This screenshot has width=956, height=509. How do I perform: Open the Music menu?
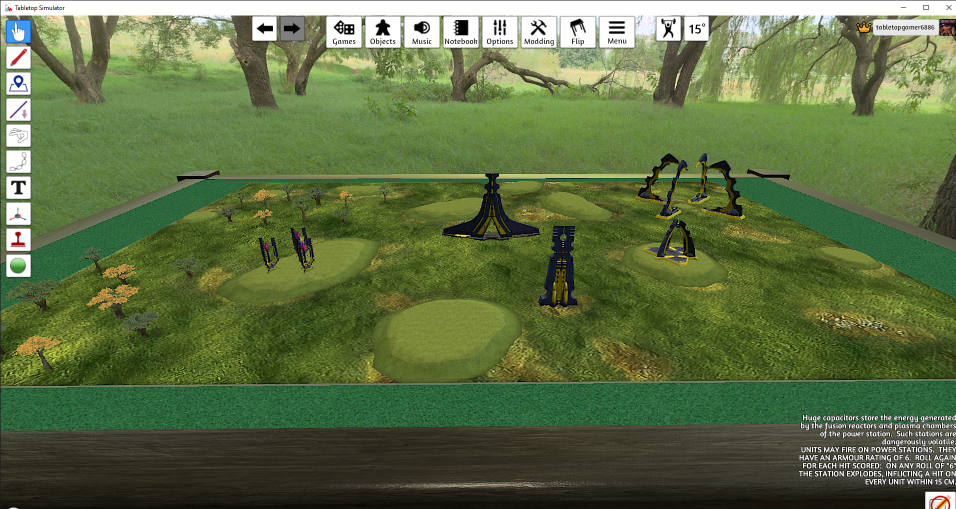click(422, 32)
